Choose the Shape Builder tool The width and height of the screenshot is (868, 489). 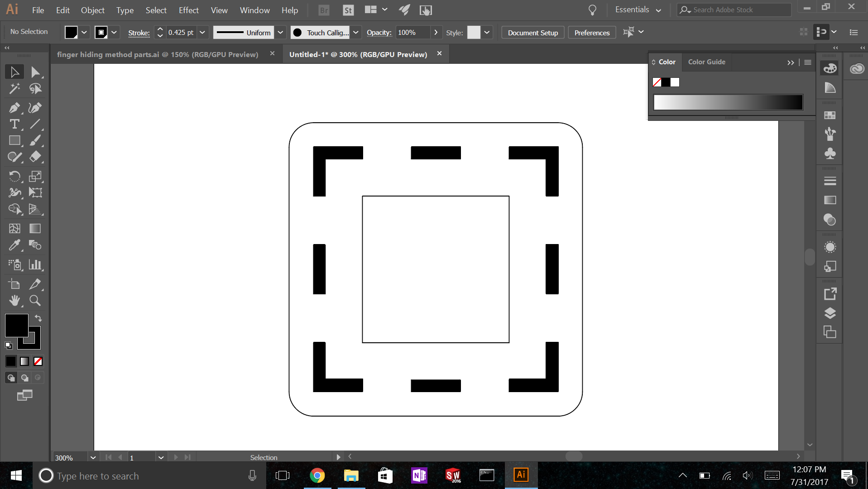tap(14, 209)
